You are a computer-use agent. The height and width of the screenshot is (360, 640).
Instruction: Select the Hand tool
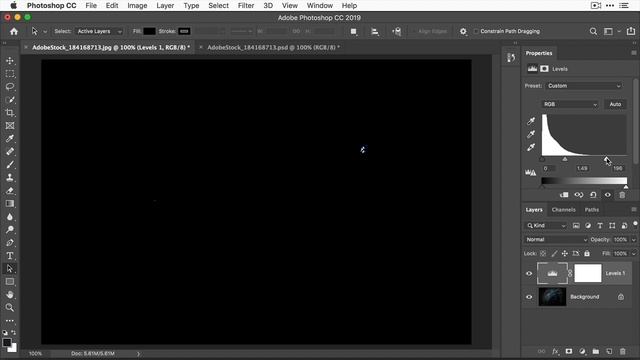(10, 295)
